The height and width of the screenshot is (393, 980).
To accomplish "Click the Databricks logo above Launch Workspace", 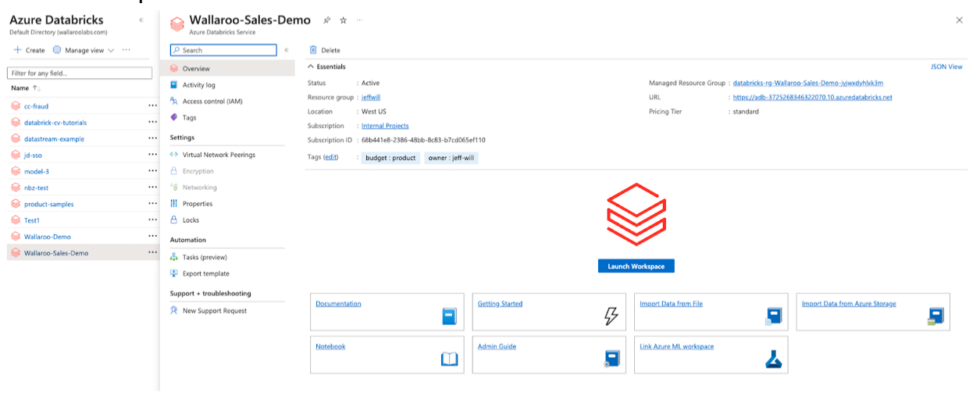I will [636, 214].
